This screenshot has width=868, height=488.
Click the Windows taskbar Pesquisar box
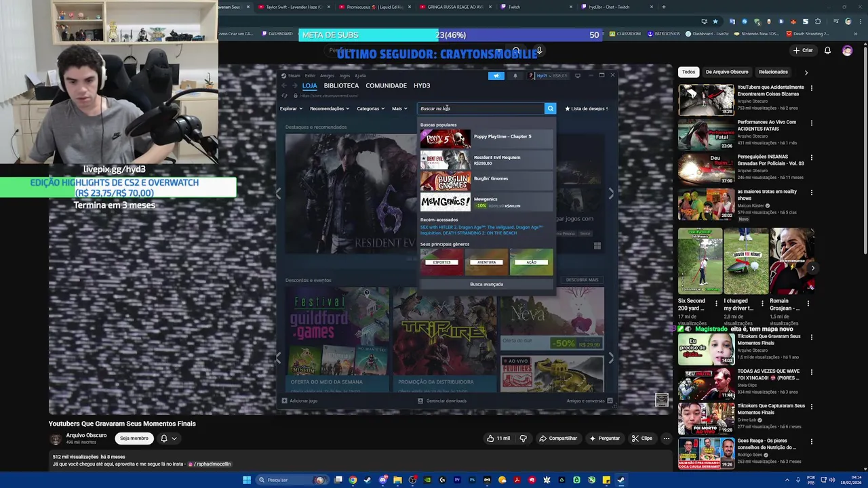click(292, 480)
